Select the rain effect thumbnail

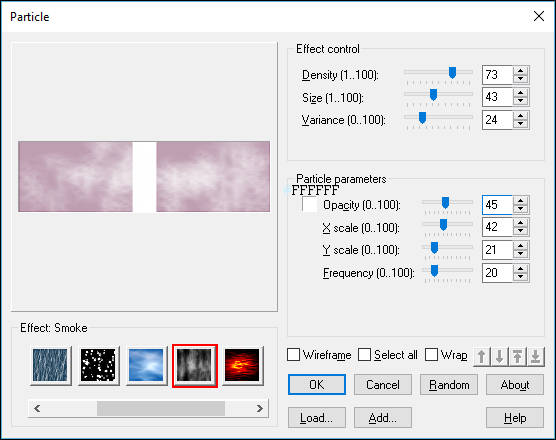coord(50,365)
